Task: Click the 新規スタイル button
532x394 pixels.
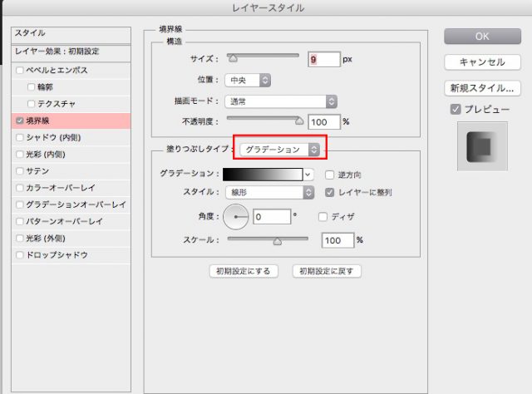Action: [x=482, y=87]
